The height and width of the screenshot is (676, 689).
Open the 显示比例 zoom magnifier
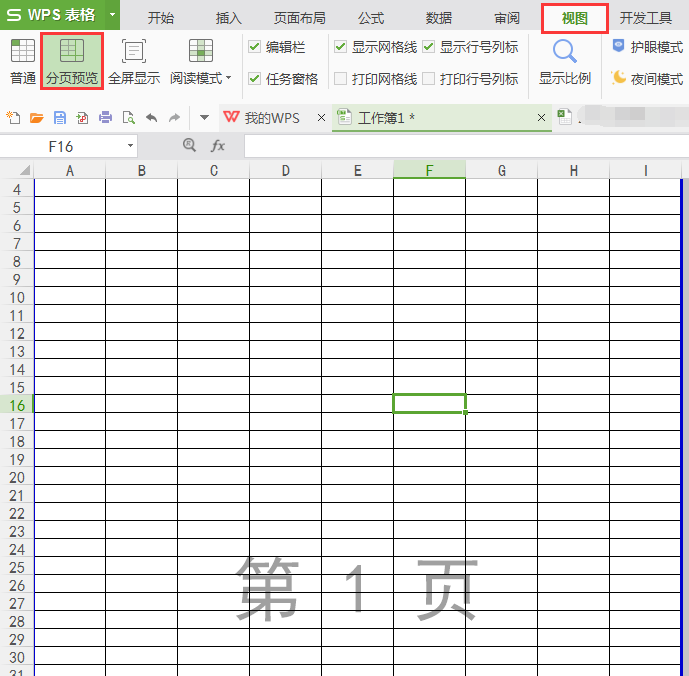[564, 61]
